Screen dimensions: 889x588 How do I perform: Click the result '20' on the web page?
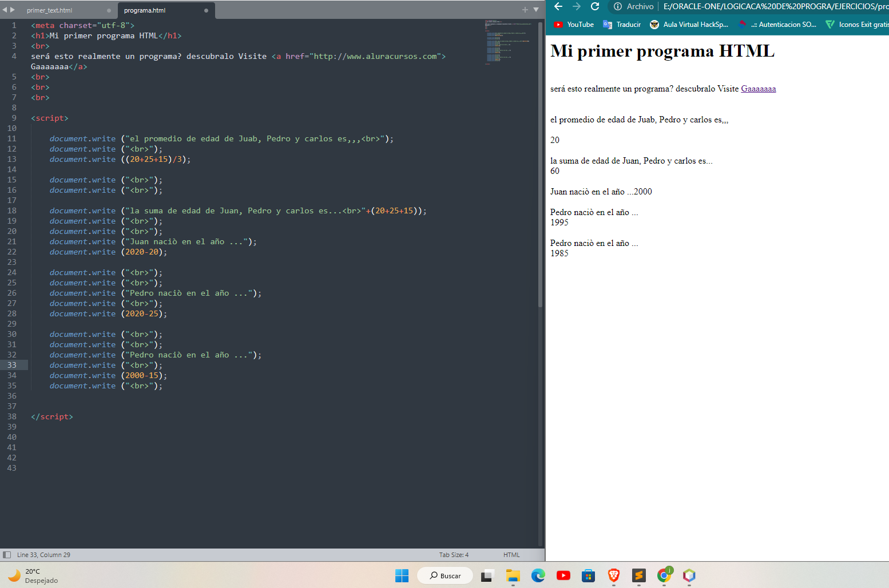click(555, 140)
